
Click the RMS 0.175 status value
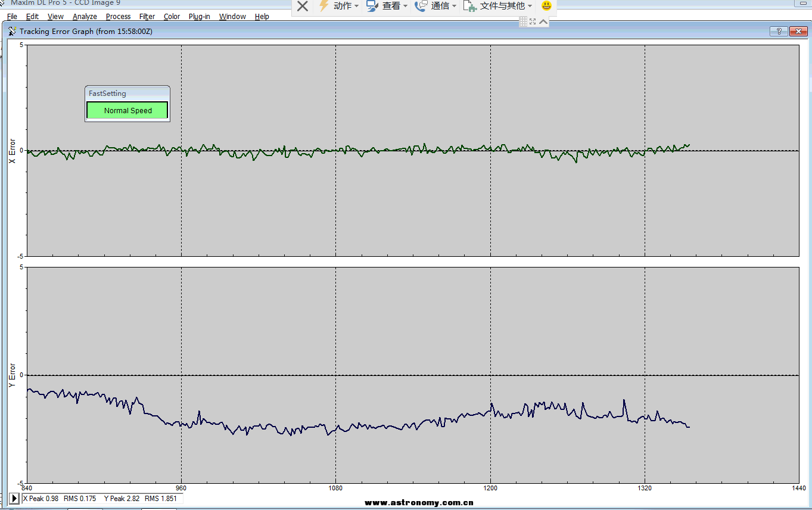[80, 499]
